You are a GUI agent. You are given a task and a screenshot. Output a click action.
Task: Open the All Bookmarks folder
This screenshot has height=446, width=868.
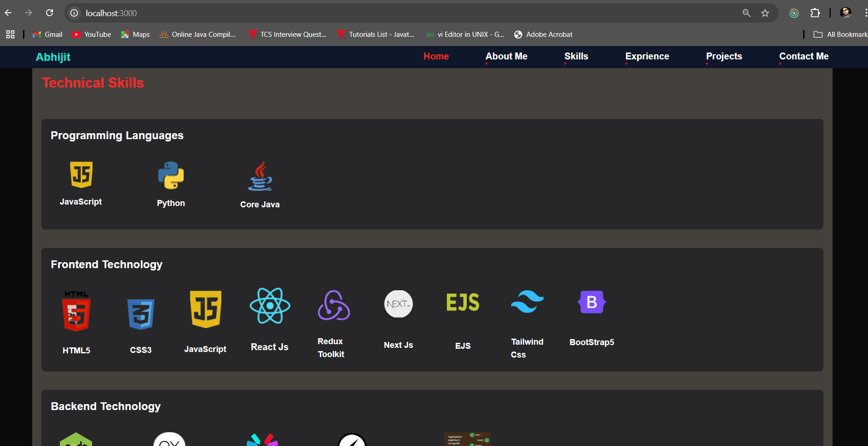point(840,35)
